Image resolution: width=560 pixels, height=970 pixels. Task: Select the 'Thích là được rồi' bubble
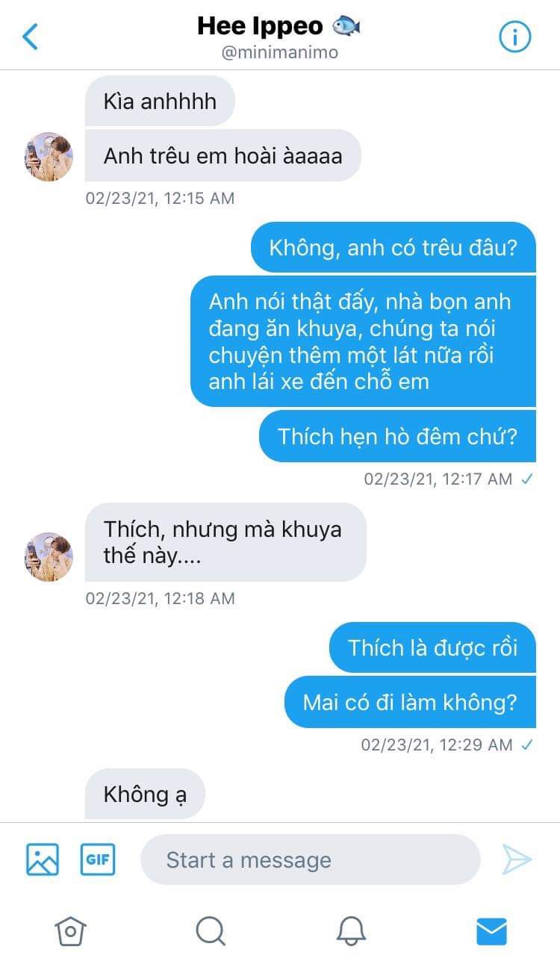coord(432,647)
